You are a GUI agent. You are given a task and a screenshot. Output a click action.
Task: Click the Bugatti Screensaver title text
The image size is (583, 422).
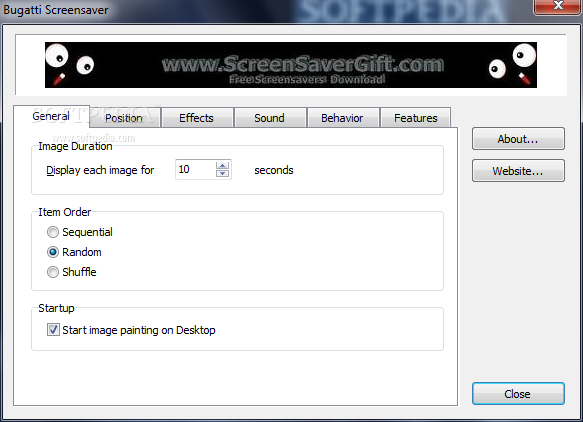(56, 10)
